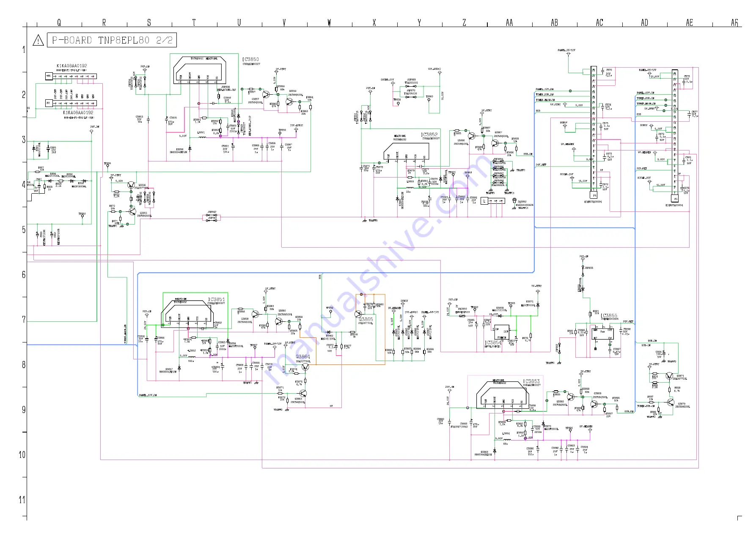
Task: Click the D3857 diode symbol
Action: click(179, 368)
